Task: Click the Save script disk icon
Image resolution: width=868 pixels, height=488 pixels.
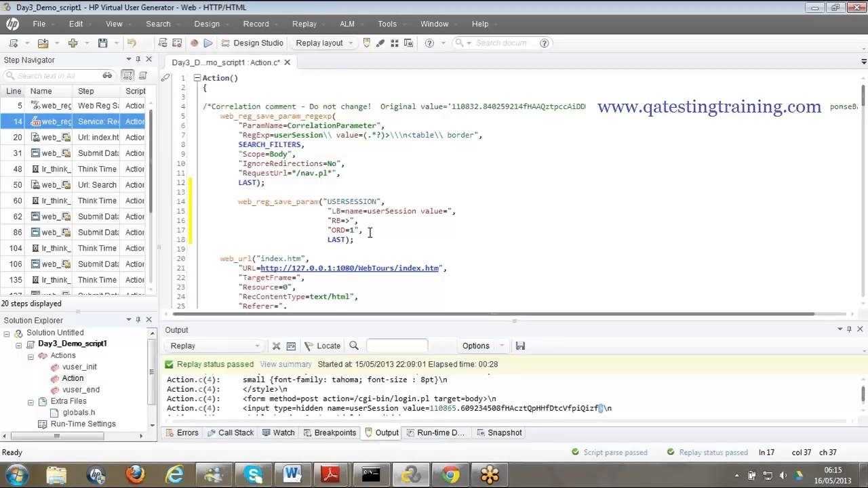Action: 102,43
